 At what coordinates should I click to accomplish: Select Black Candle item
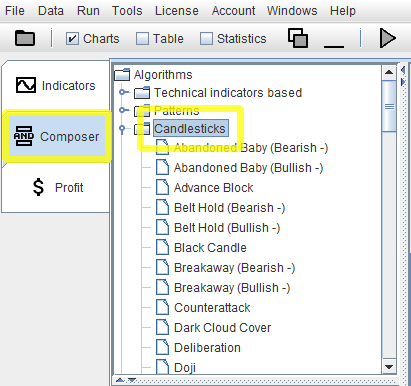click(210, 248)
